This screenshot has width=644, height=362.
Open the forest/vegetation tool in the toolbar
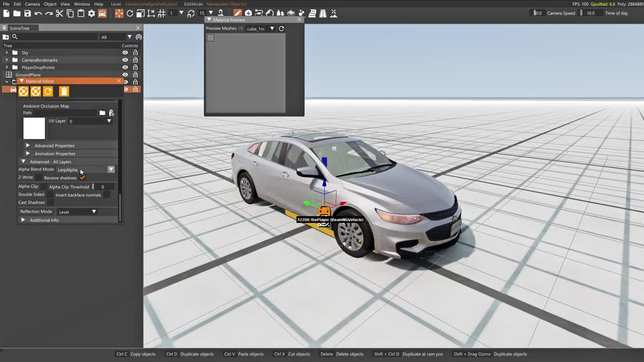tap(280, 13)
